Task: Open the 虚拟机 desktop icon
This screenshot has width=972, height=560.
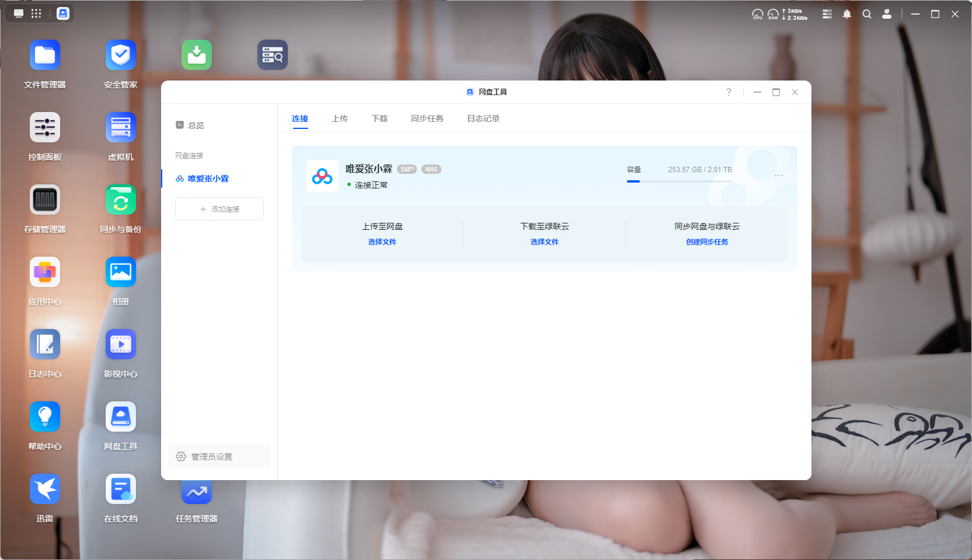Action: click(x=121, y=127)
